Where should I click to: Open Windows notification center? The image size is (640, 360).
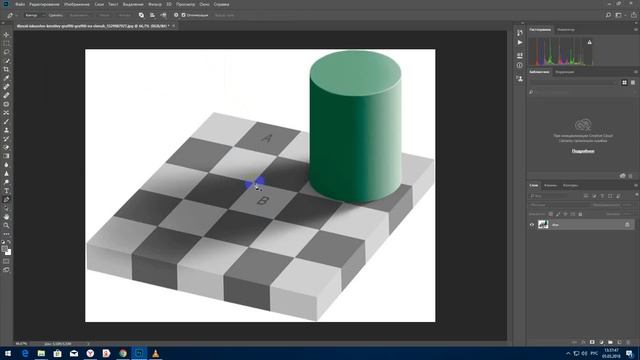click(x=630, y=353)
